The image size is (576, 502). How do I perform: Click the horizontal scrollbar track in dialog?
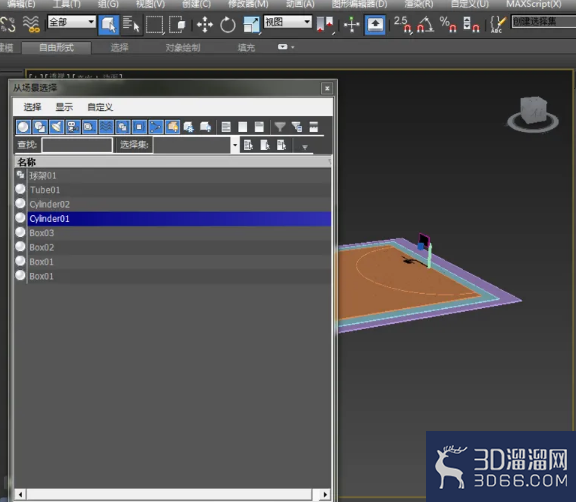[x=169, y=494]
